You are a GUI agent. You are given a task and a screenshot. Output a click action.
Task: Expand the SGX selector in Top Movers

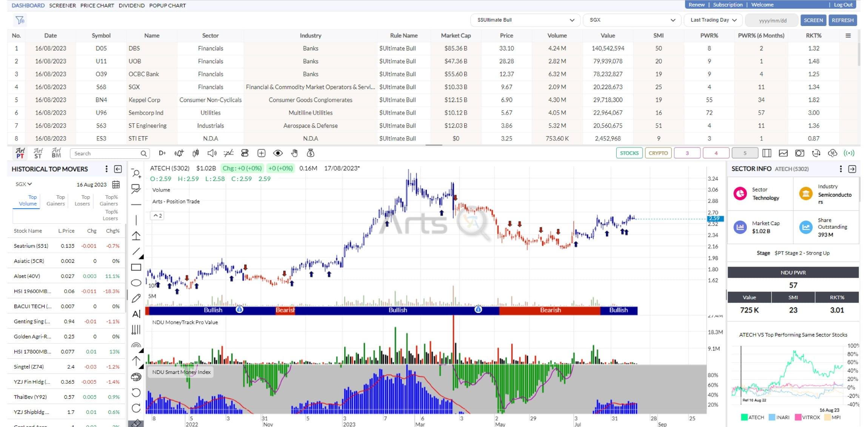(x=23, y=184)
